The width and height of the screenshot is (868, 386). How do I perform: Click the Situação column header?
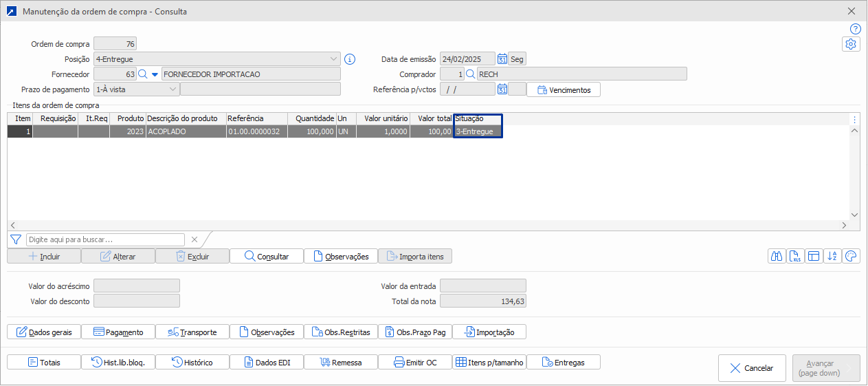(478, 119)
